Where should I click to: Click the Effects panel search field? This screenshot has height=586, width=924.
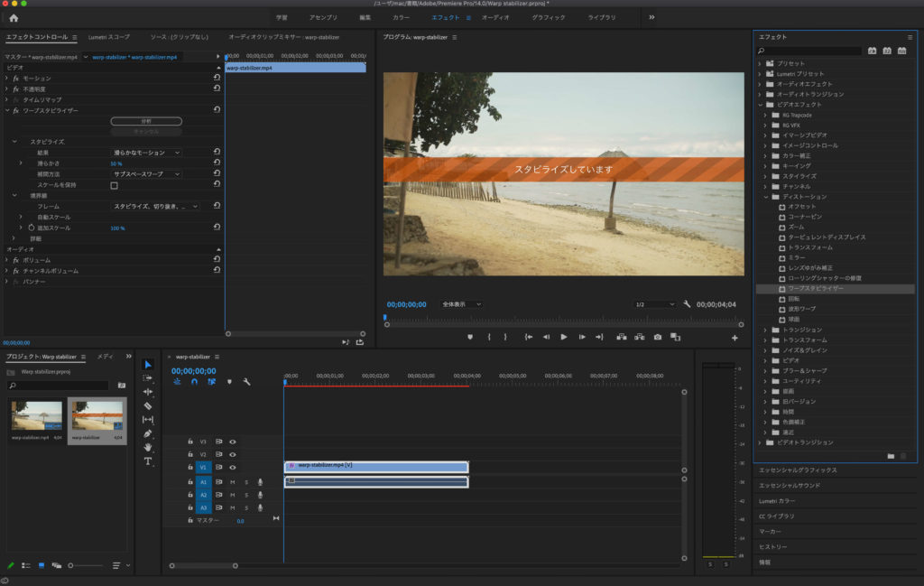click(x=808, y=51)
